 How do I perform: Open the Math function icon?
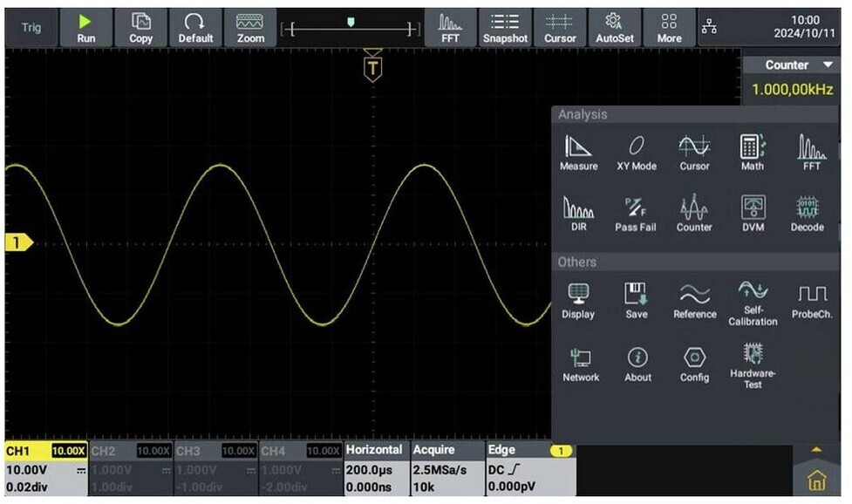pyautogui.click(x=752, y=153)
